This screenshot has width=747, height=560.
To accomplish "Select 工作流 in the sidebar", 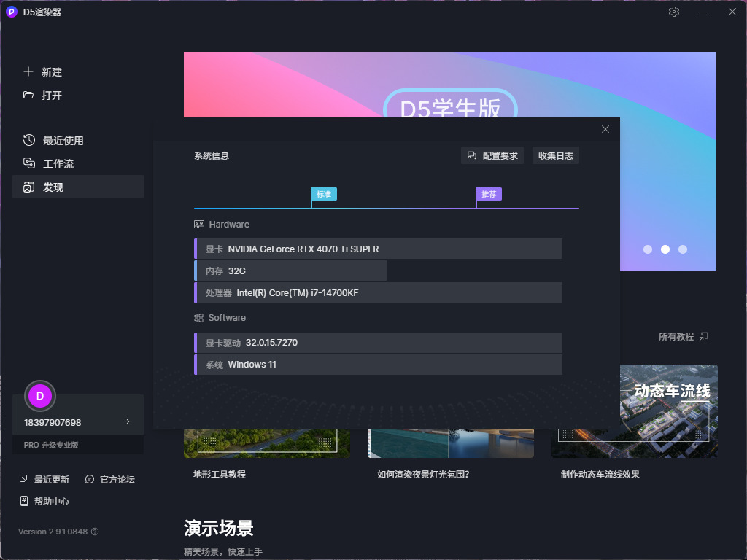I will point(58,164).
